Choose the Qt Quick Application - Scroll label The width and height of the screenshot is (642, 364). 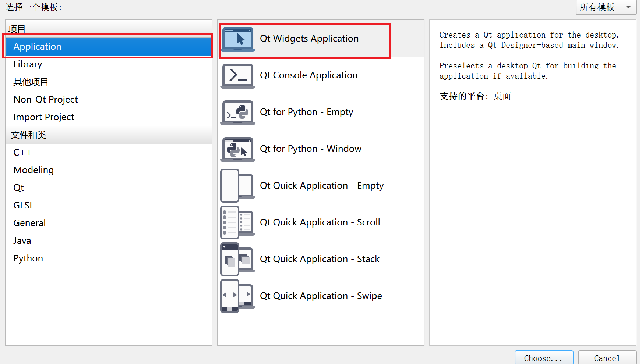320,222
